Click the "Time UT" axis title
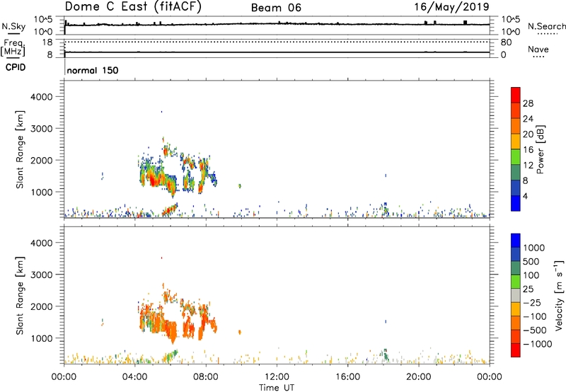This screenshot has height=392, width=566. click(277, 388)
